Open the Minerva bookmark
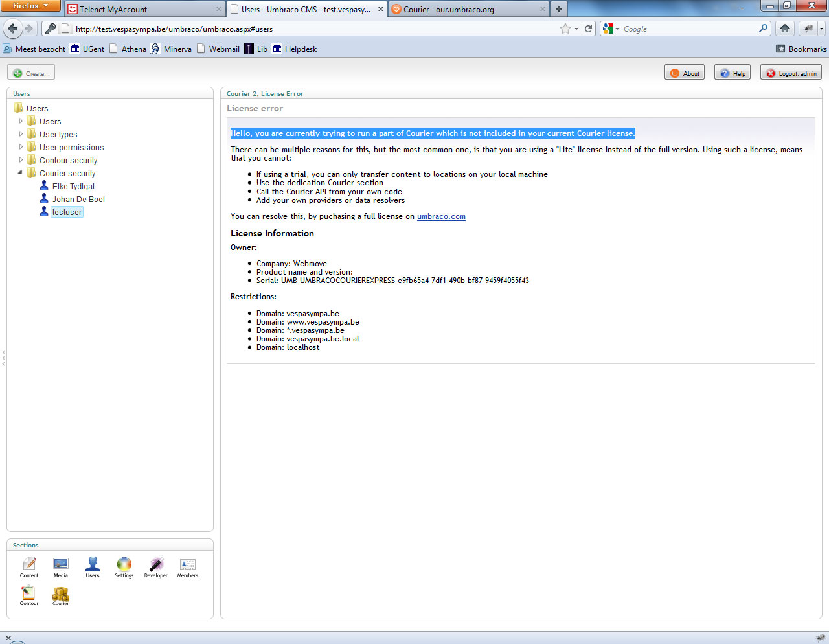829x644 pixels. (171, 49)
